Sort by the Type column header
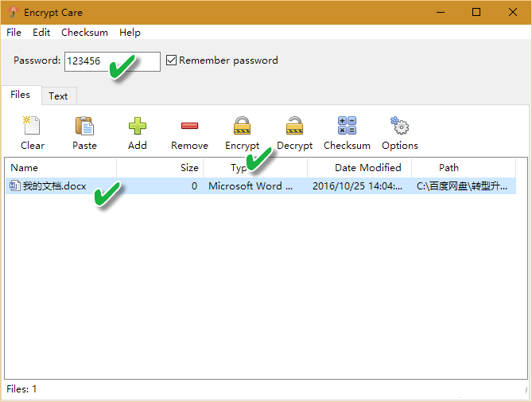The width and height of the screenshot is (532, 402). point(255,167)
